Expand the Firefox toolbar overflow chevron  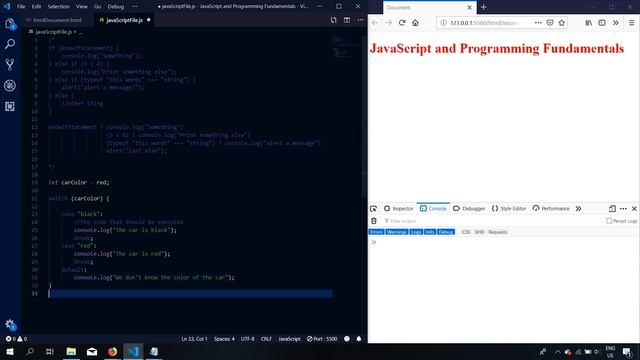tap(616, 23)
